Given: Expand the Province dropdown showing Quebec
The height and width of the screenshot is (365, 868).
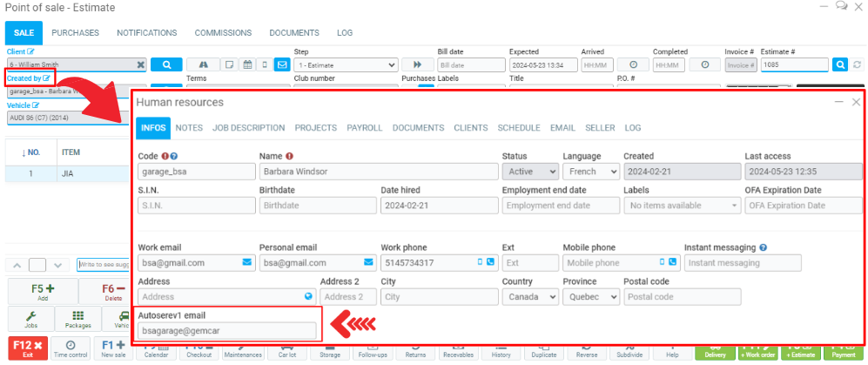Looking at the screenshot, I should click(x=590, y=296).
